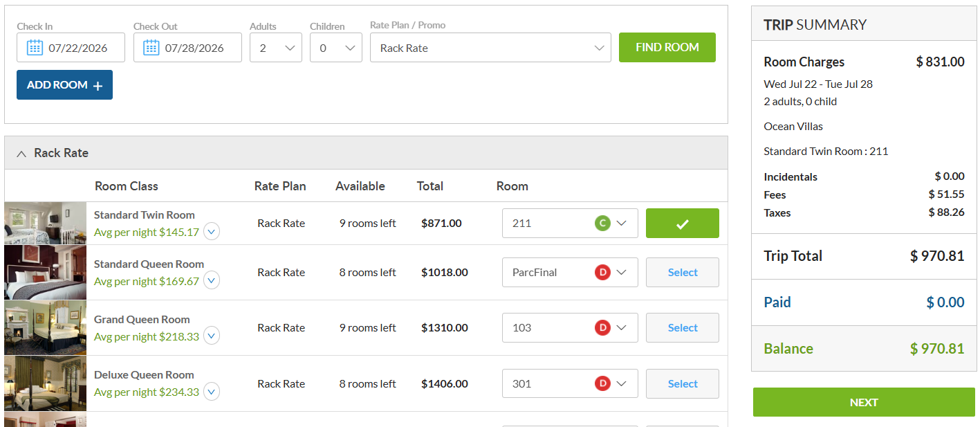Open the Children dropdown
The width and height of the screenshot is (980, 427).
(336, 48)
